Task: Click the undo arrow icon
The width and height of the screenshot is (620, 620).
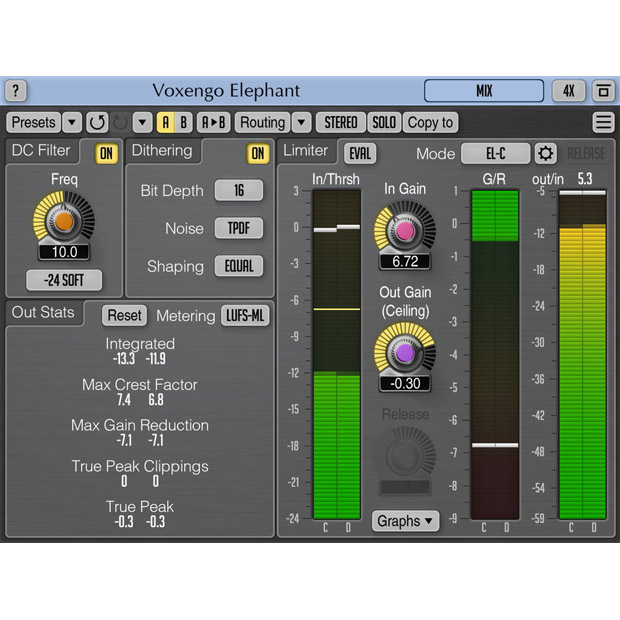Action: tap(97, 122)
